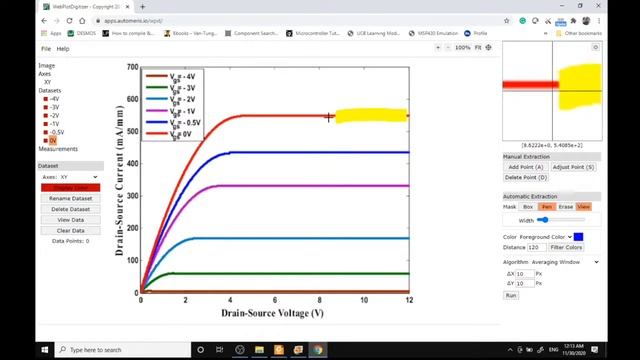Close the WebPlotDigitizer tab

pos(127,7)
